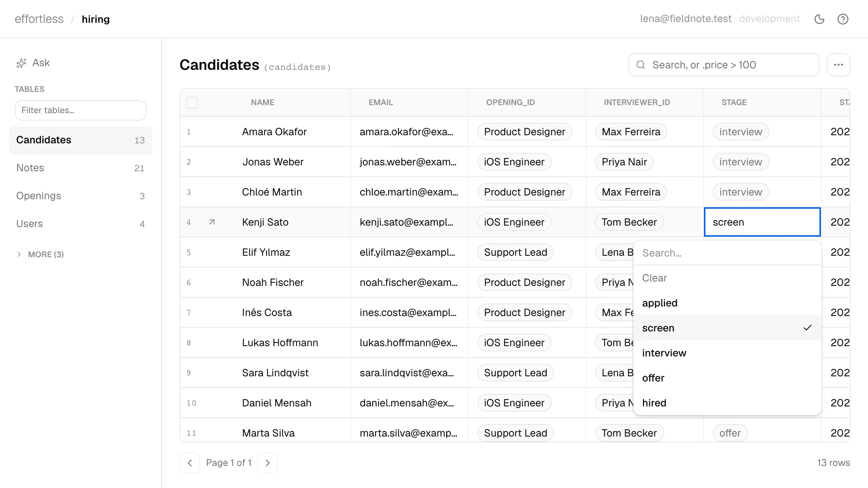This screenshot has height=488, width=868.
Task: Go to next page arrow
Action: pyautogui.click(x=268, y=463)
